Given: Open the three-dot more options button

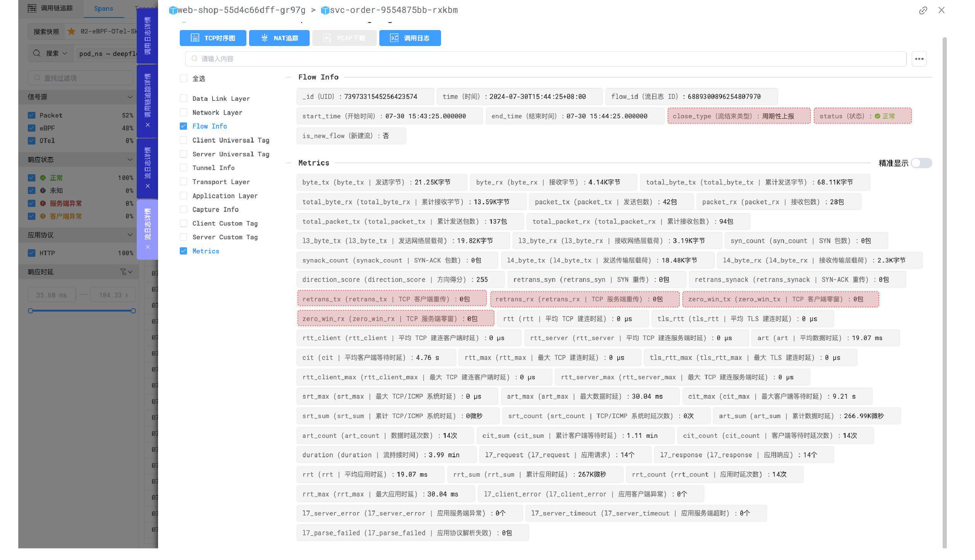Looking at the screenshot, I should 919,59.
